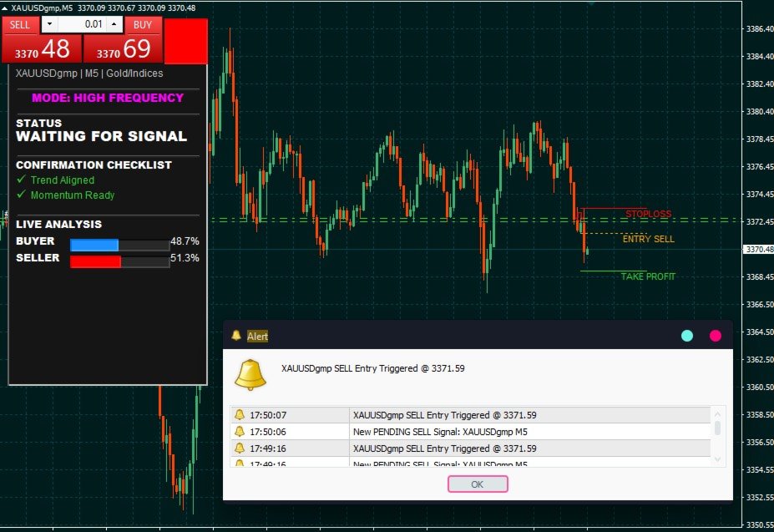Click the 3372.45 price axis label
The width and height of the screenshot is (774, 532).
[760, 222]
